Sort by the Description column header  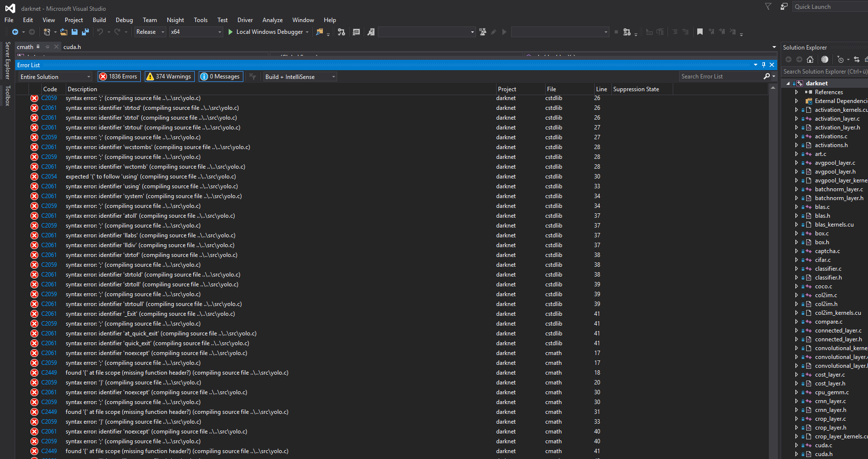click(82, 89)
